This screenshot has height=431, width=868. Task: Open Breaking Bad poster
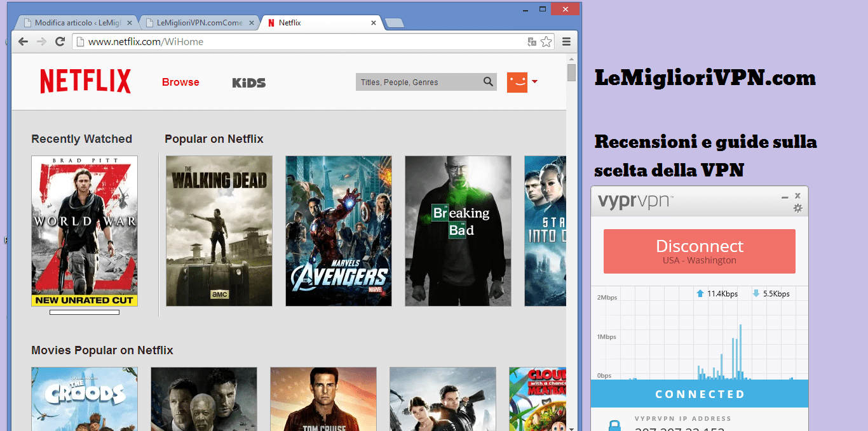click(x=458, y=231)
